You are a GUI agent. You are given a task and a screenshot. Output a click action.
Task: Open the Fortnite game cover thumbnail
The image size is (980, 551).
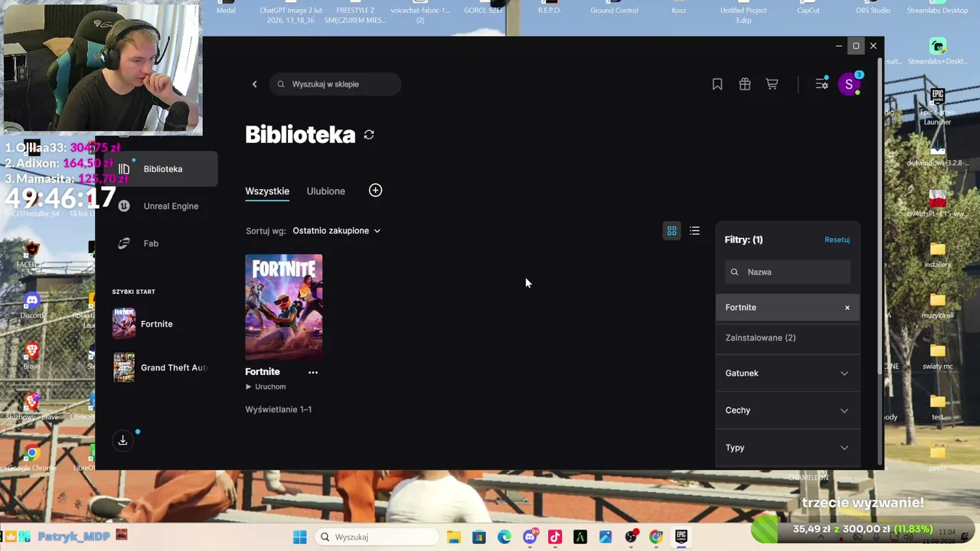click(x=284, y=306)
